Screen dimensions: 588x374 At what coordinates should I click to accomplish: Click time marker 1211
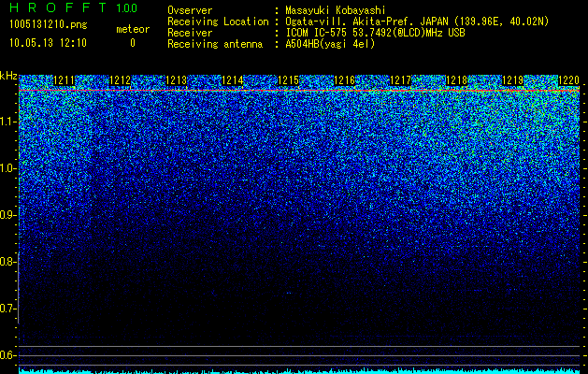point(65,80)
